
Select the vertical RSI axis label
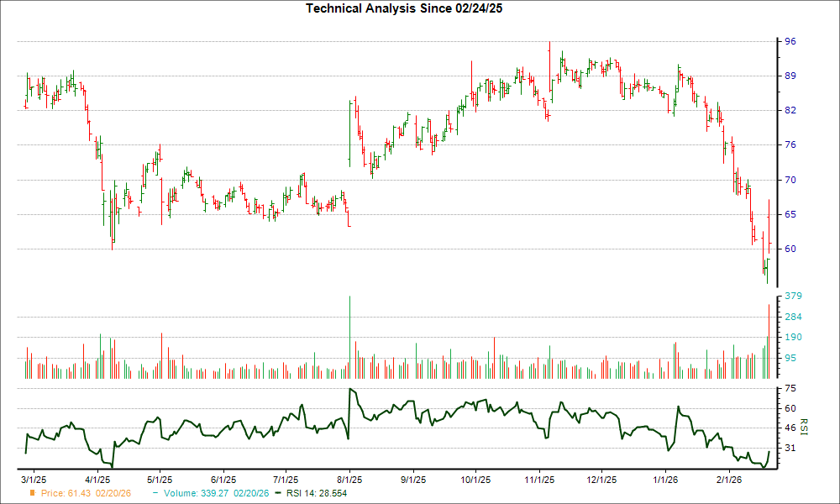tap(804, 427)
